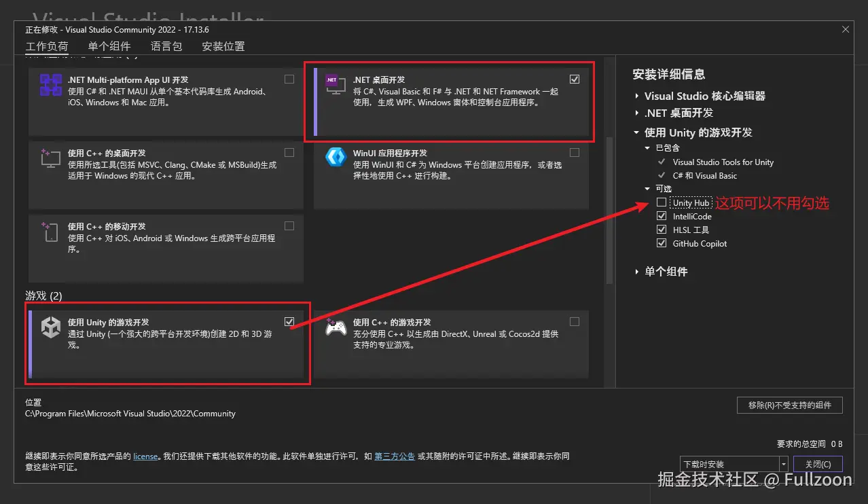Image resolution: width=868 pixels, height=504 pixels.
Task: Open the license link
Action: pyautogui.click(x=145, y=456)
